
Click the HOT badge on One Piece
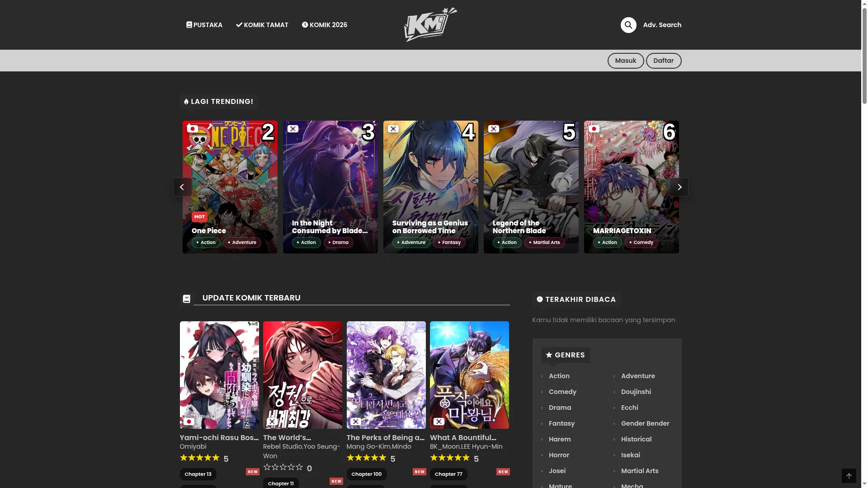click(x=199, y=217)
